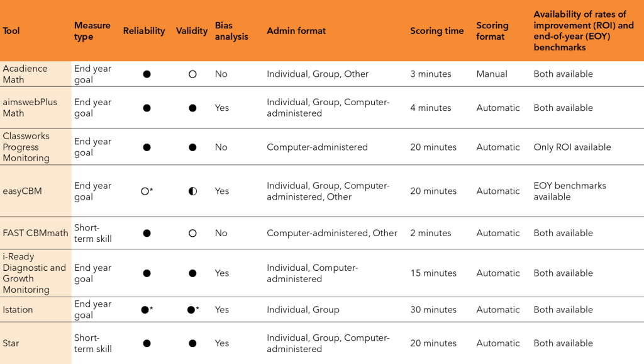644x364 pixels.
Task: Select the Reliability column header
Action: [144, 31]
